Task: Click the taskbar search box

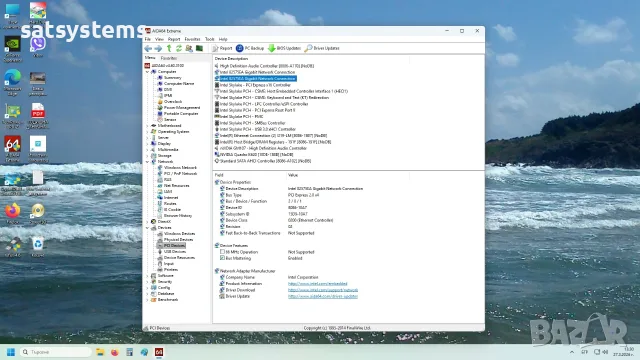Action: (x=55, y=352)
